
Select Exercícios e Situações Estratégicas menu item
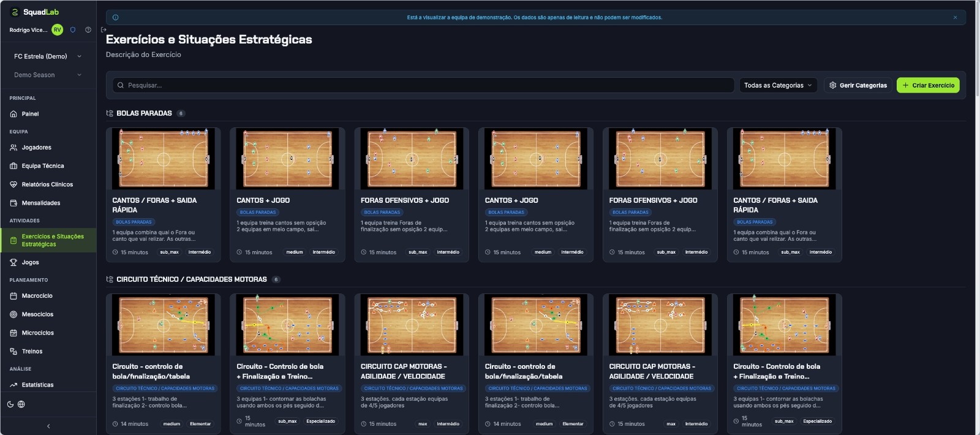click(x=48, y=240)
